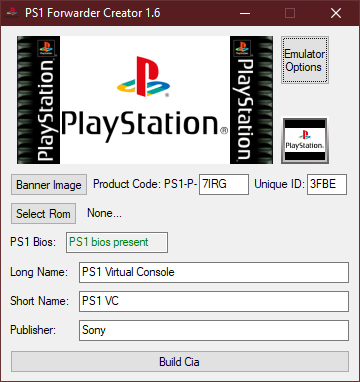
Task: Click the PS1 bios present status box
Action: coord(117,242)
